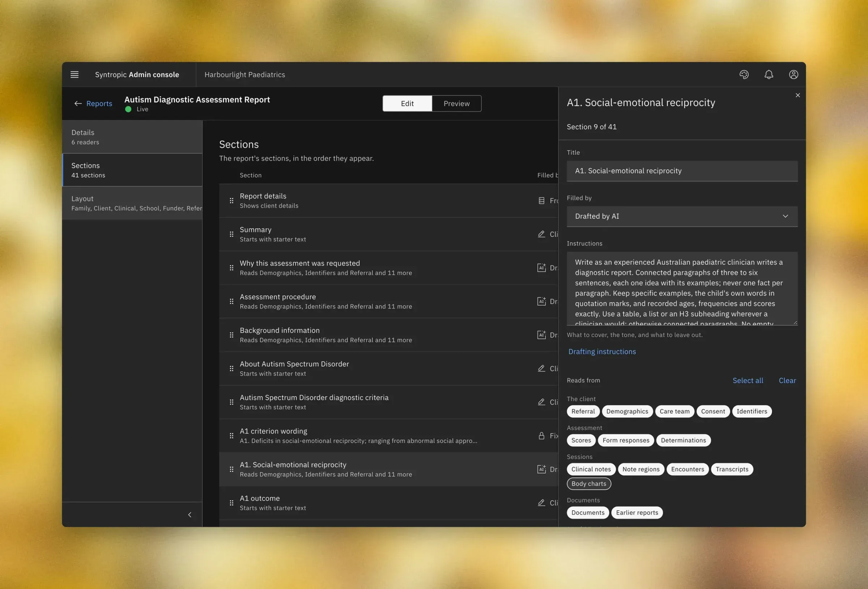
Task: Click drag handle for A1 criterion wording
Action: (231, 435)
